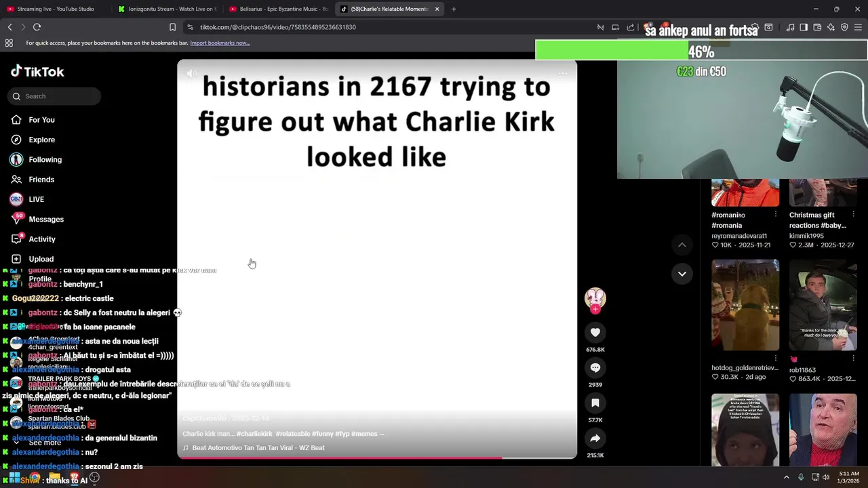Open the Windows Start button

tap(14, 477)
